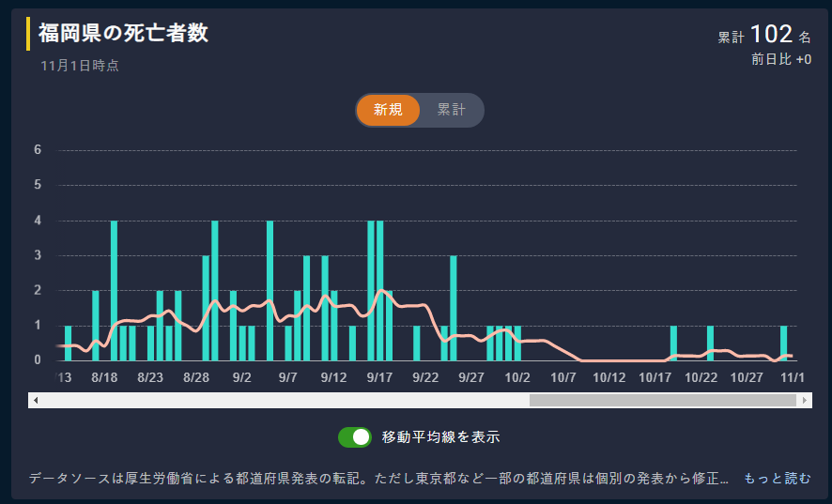The width and height of the screenshot is (832, 504).
Task: Click the 9/7 x-axis date label
Action: (287, 377)
